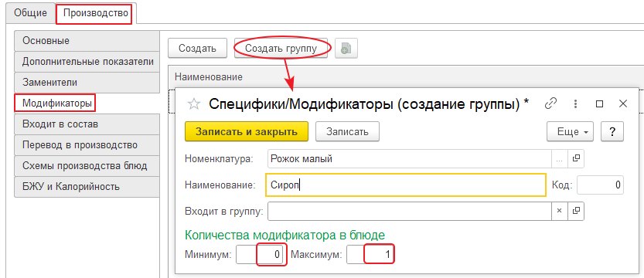Open Перевод в производство section

[87, 145]
